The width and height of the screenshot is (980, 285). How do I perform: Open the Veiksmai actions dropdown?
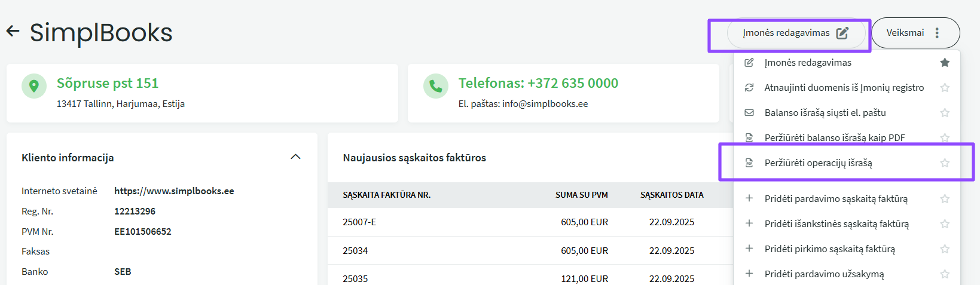coord(915,33)
